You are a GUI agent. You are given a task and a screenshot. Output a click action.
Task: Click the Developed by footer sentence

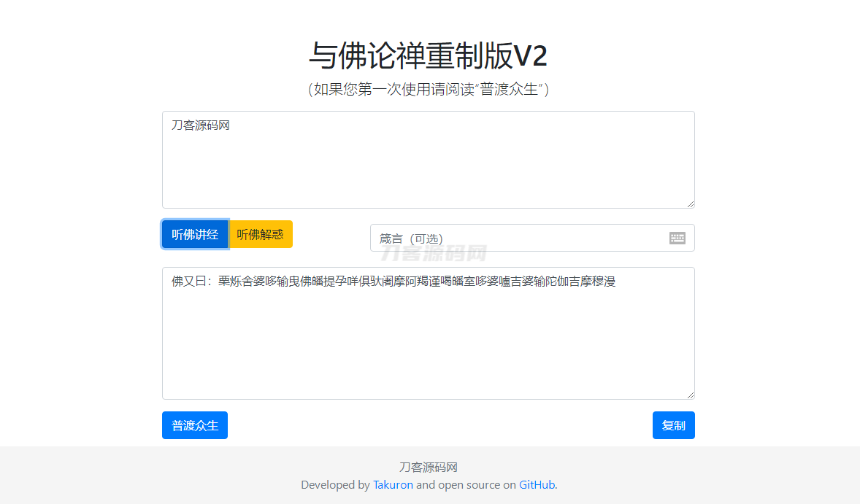tap(429, 484)
